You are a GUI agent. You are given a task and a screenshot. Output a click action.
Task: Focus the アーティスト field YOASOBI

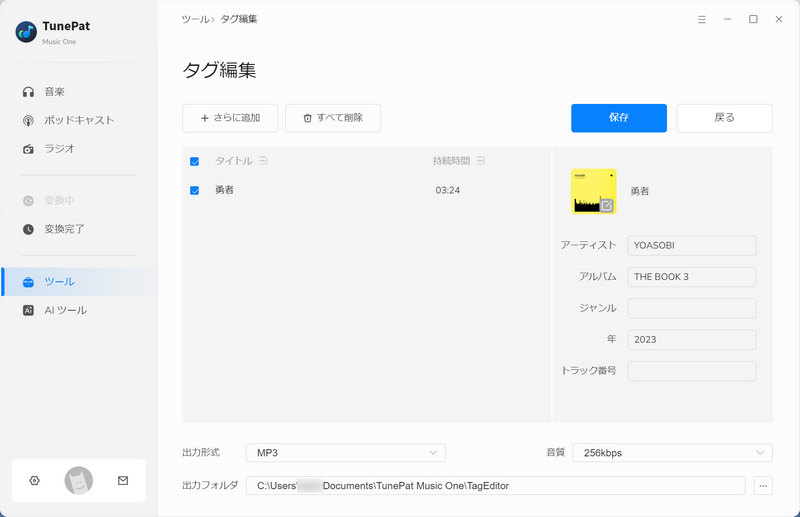(692, 245)
